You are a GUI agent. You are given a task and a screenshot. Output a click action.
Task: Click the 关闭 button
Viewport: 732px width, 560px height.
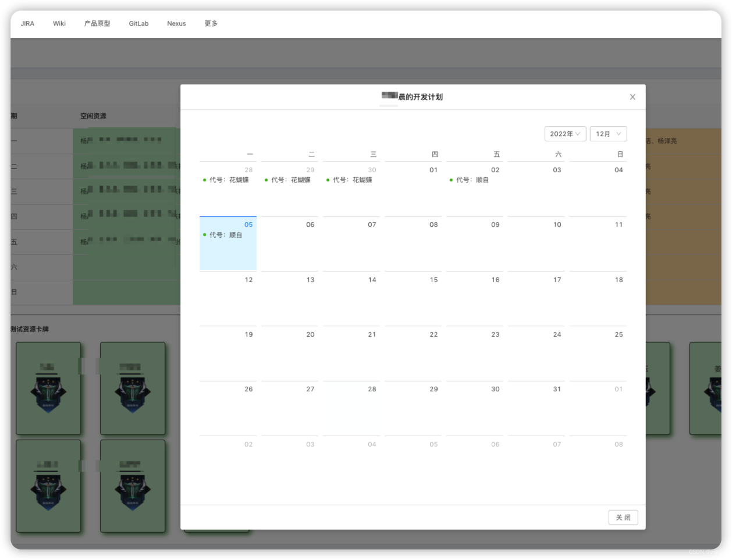pos(623,517)
